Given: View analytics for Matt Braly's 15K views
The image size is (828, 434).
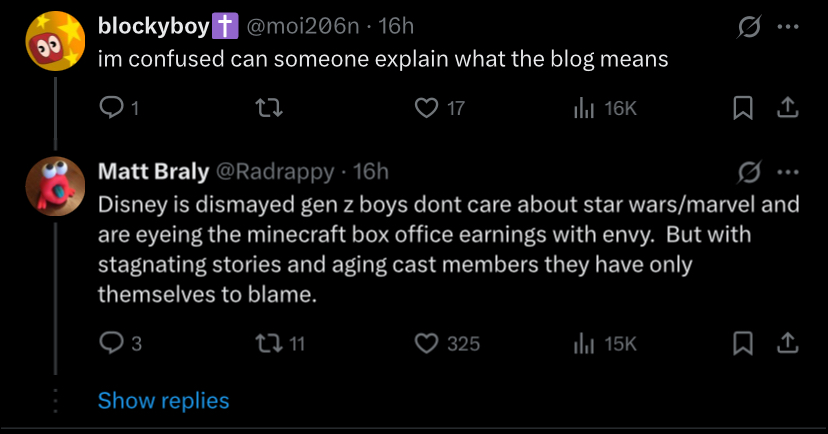Looking at the screenshot, I should [584, 344].
